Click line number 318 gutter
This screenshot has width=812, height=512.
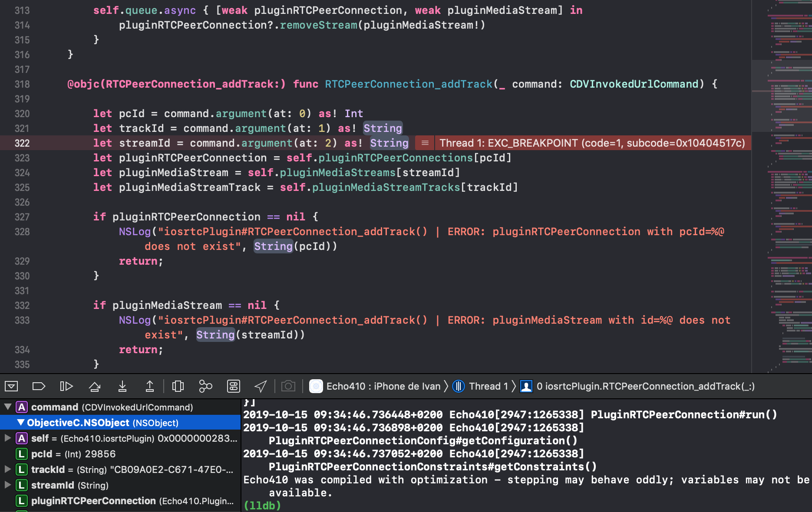(22, 84)
